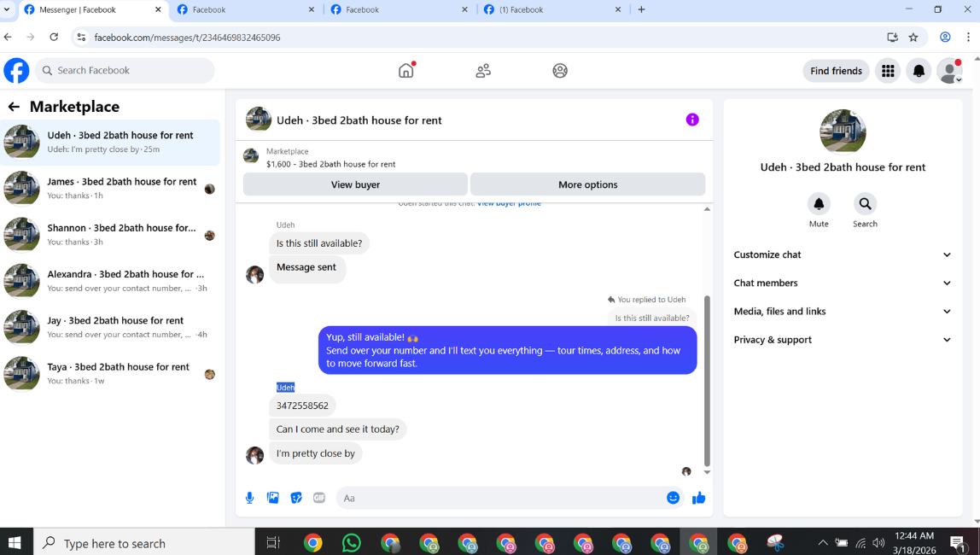
Task: Open the Groups icon in top navigation
Action: coord(560,71)
